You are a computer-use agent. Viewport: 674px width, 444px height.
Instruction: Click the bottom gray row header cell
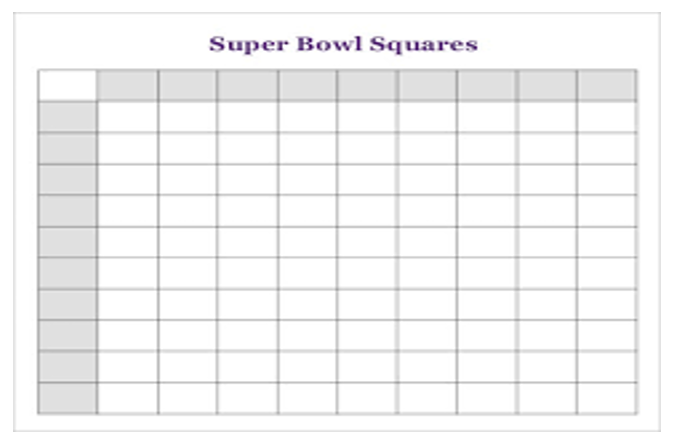click(68, 398)
